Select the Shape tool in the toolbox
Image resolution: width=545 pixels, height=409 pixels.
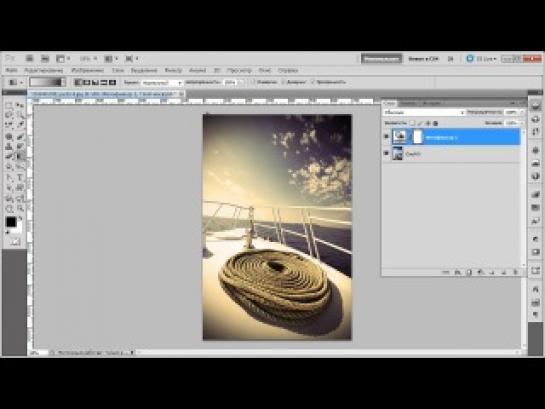20,188
